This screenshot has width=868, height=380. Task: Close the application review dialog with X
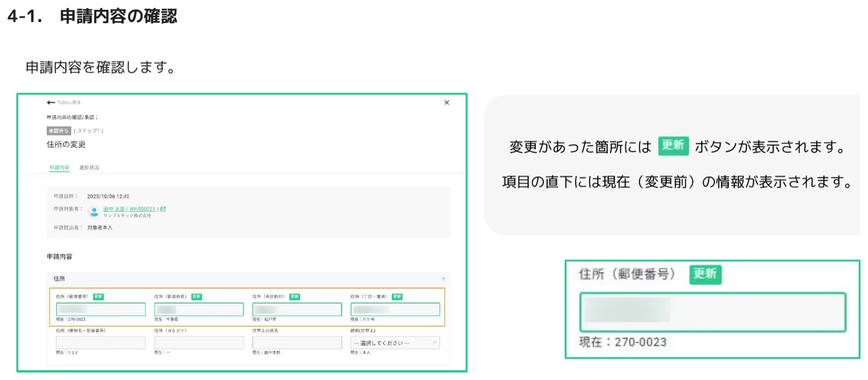coord(446,102)
